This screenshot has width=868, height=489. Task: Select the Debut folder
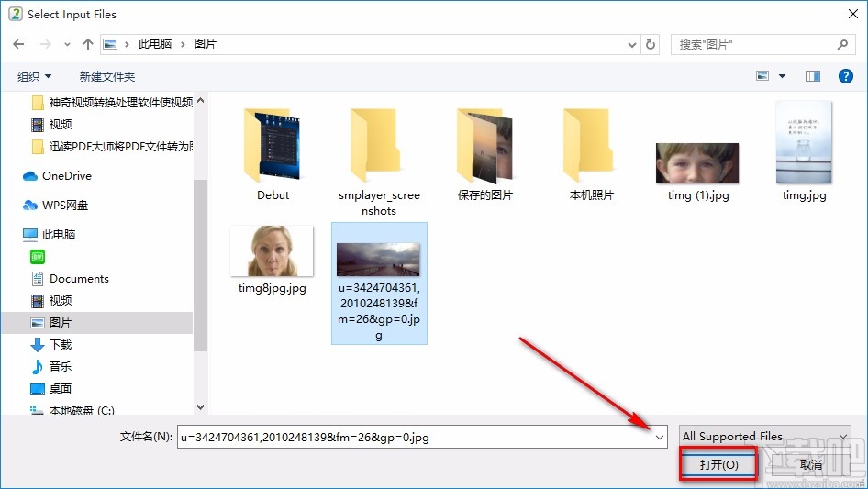pos(273,154)
